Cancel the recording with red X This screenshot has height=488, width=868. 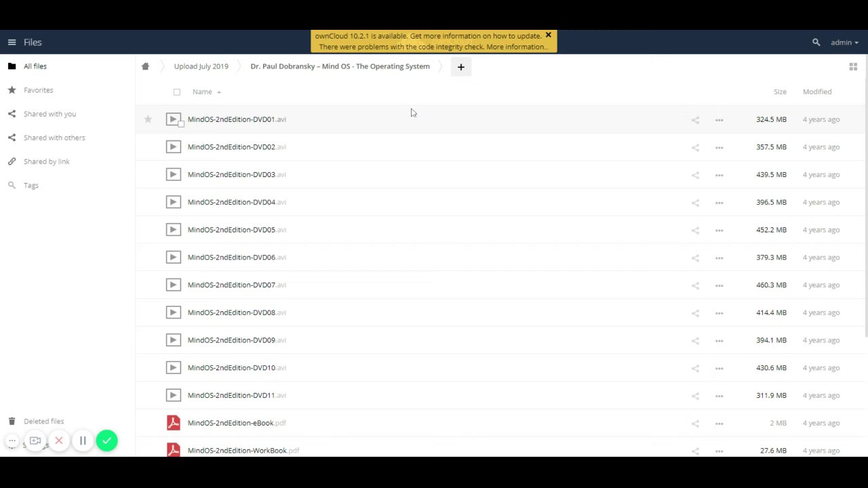59,441
